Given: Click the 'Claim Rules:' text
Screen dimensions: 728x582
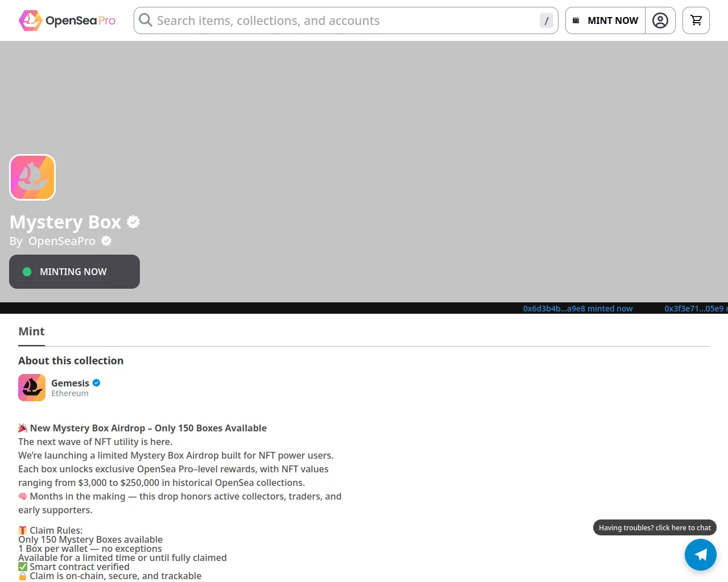Looking at the screenshot, I should [x=56, y=530].
